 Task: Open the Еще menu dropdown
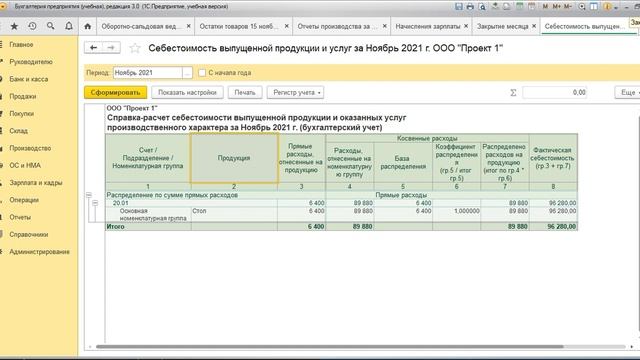click(629, 93)
